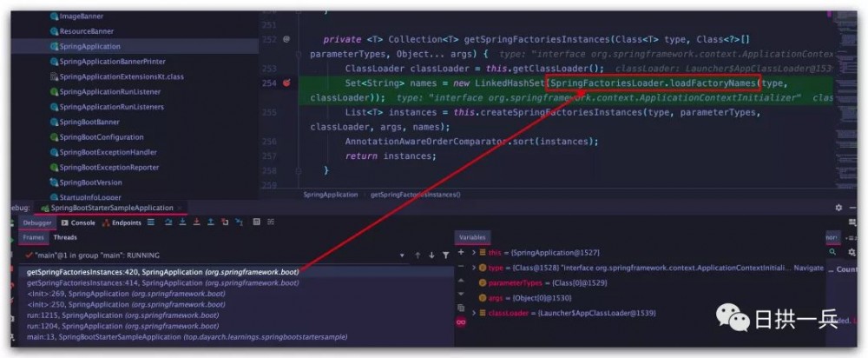Select frame getSpringFactoriesInstances:414
868x358 pixels.
tap(237, 282)
